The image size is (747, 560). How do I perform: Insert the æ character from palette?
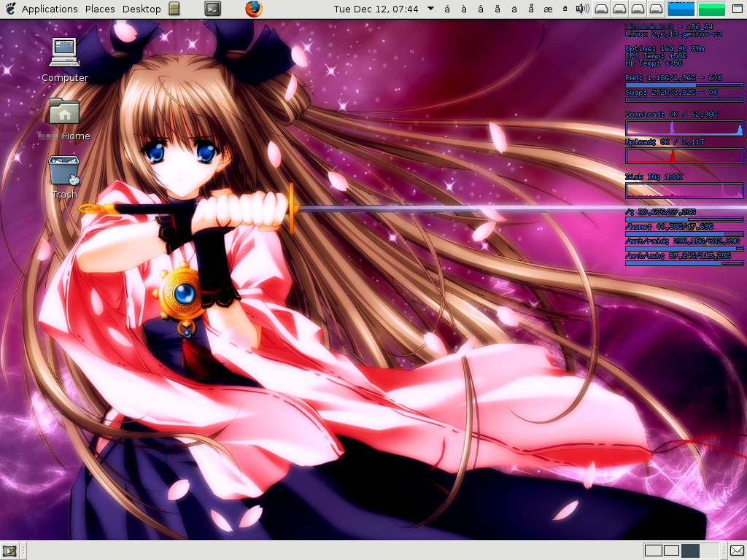547,9
